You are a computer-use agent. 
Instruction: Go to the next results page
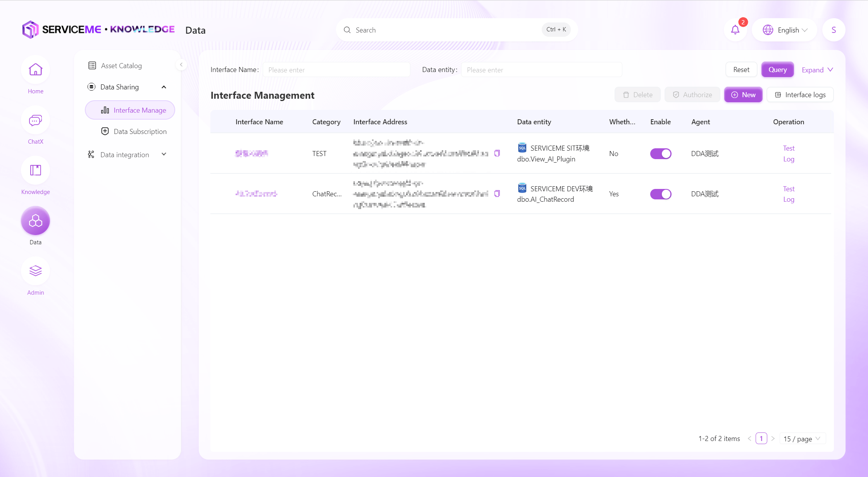click(x=773, y=439)
